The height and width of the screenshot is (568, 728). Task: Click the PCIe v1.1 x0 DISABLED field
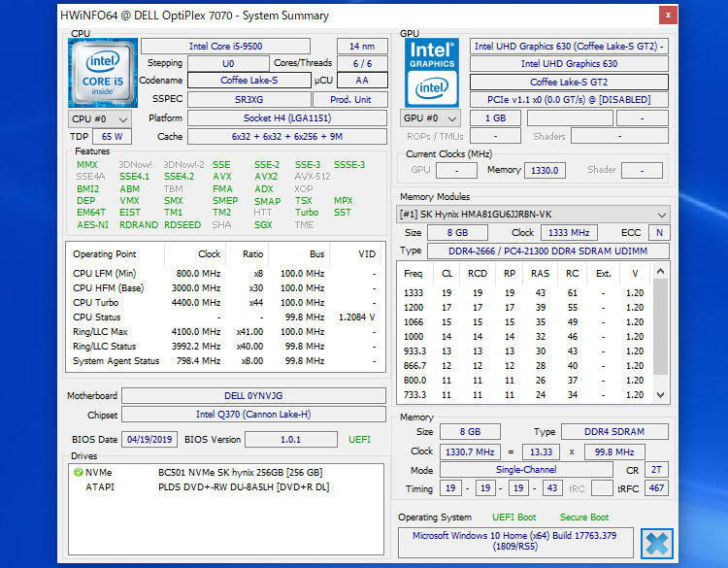point(569,100)
